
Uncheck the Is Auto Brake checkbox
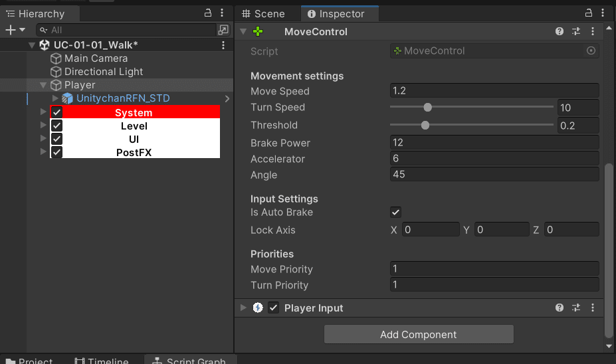point(395,213)
